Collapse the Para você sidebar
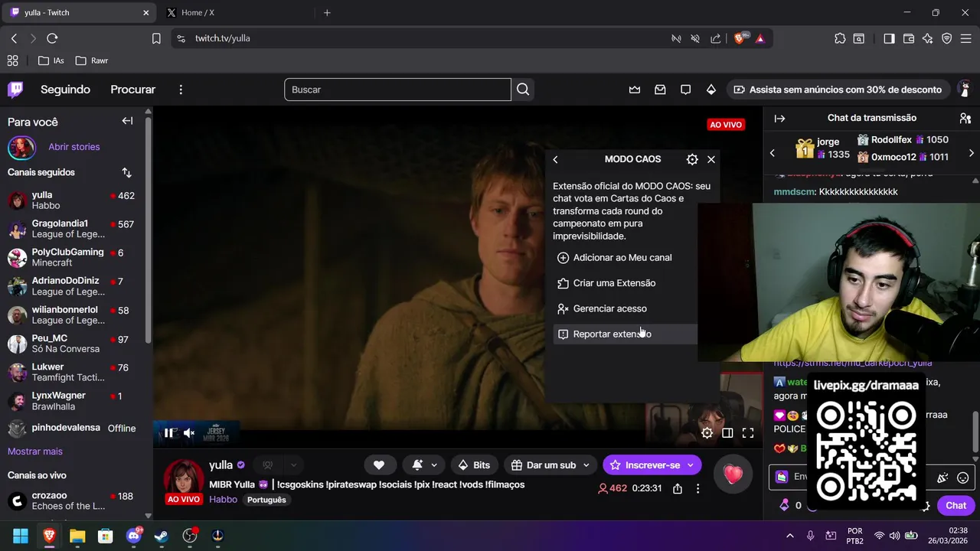Viewport: 980px width, 551px height. [127, 121]
